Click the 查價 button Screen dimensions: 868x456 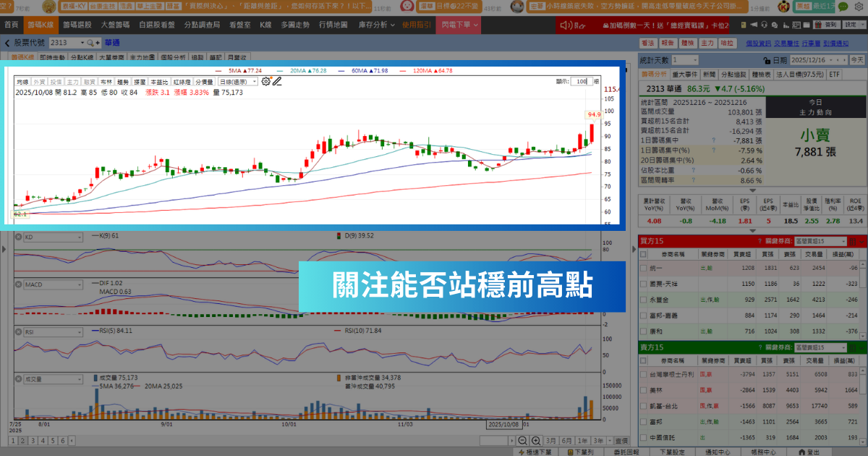point(621,441)
